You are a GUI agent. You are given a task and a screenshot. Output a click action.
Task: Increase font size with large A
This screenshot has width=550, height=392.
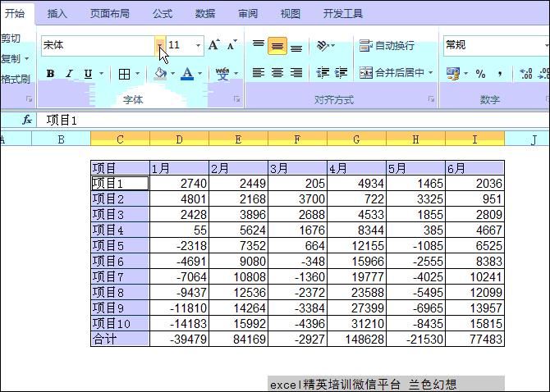(x=213, y=45)
